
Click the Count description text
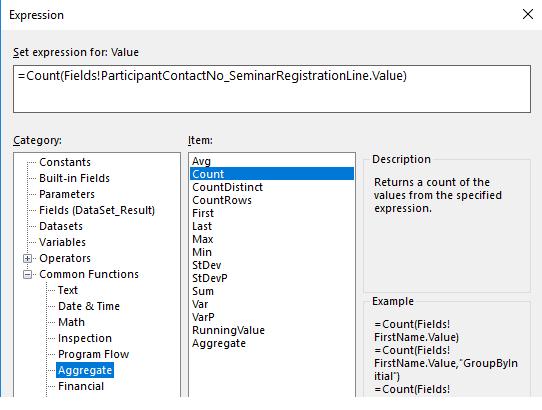pos(438,195)
